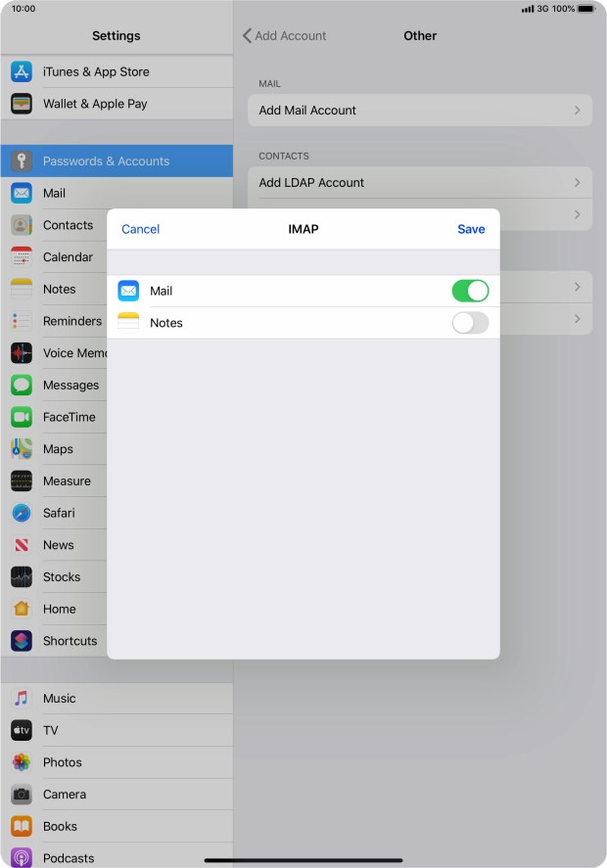Open the Add LDAP Account chevron
Screen dimensions: 607x868
pyautogui.click(x=578, y=183)
